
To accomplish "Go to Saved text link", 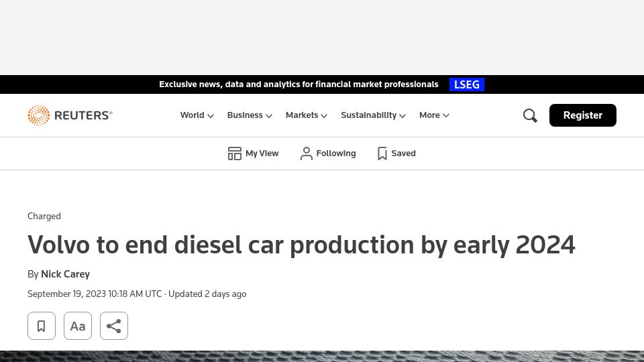I will 403,154.
